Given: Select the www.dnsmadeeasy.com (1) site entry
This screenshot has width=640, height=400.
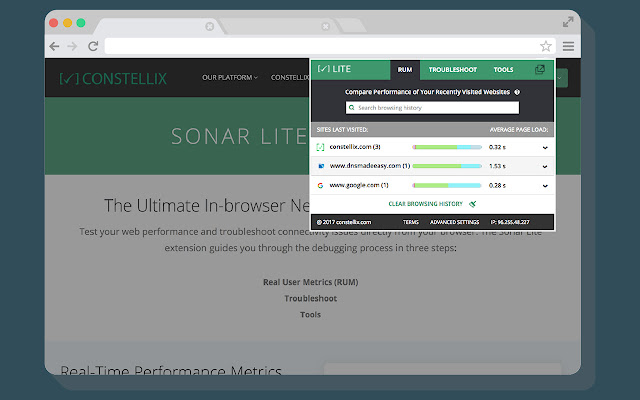Looking at the screenshot, I should coord(370,166).
